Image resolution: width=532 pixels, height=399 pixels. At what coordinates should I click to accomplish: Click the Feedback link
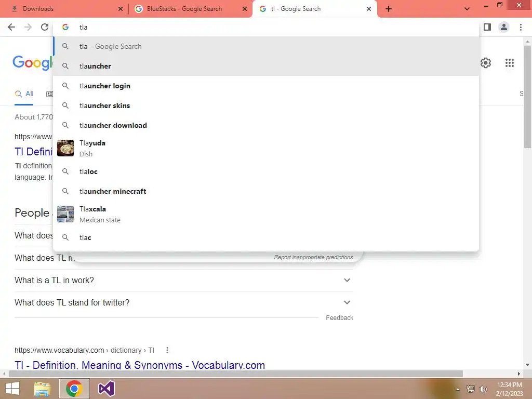tap(340, 318)
